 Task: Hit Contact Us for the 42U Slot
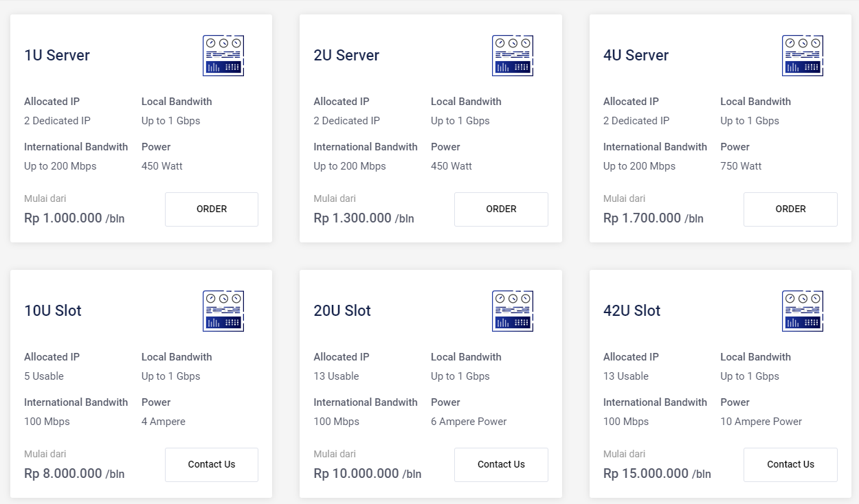click(790, 465)
